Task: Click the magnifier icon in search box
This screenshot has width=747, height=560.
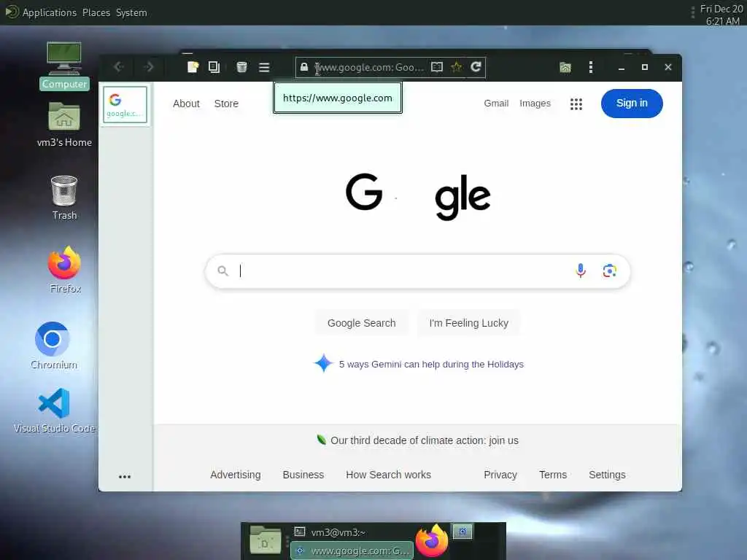Action: [x=222, y=271]
